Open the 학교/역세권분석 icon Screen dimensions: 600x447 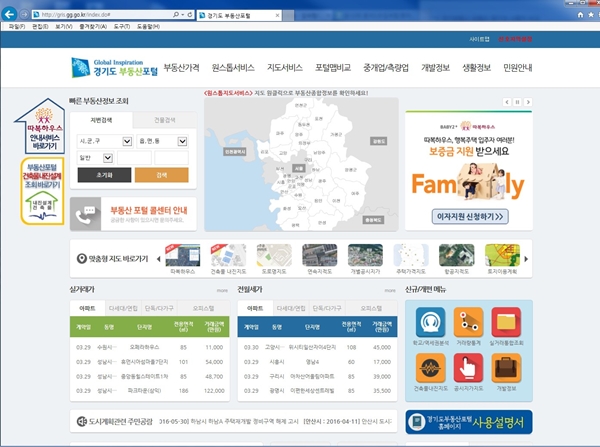(430, 322)
